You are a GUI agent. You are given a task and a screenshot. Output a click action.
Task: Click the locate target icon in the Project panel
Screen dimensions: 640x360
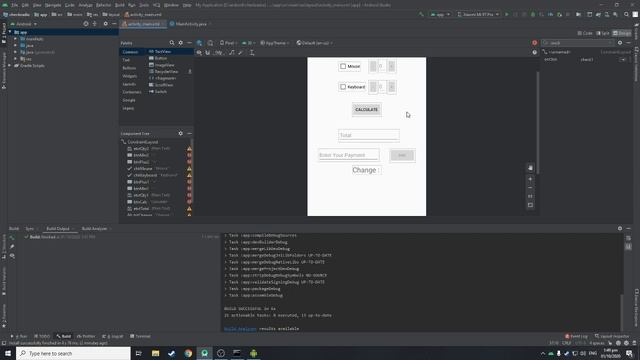(86, 24)
